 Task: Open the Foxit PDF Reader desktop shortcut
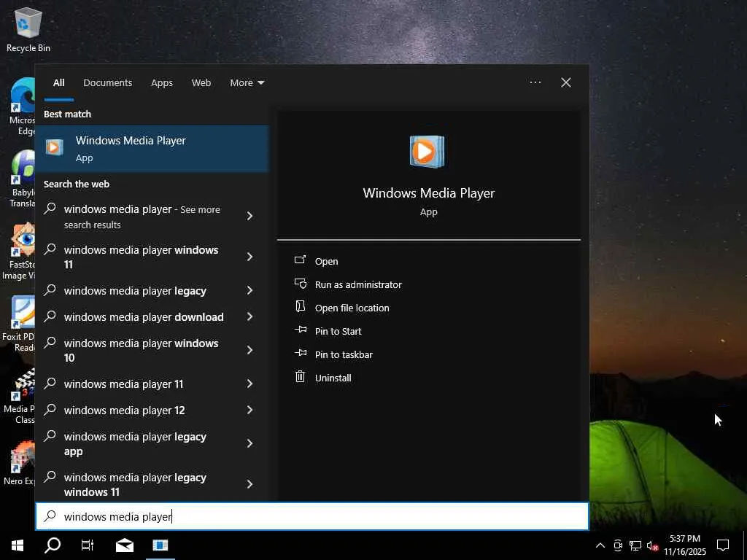19,324
